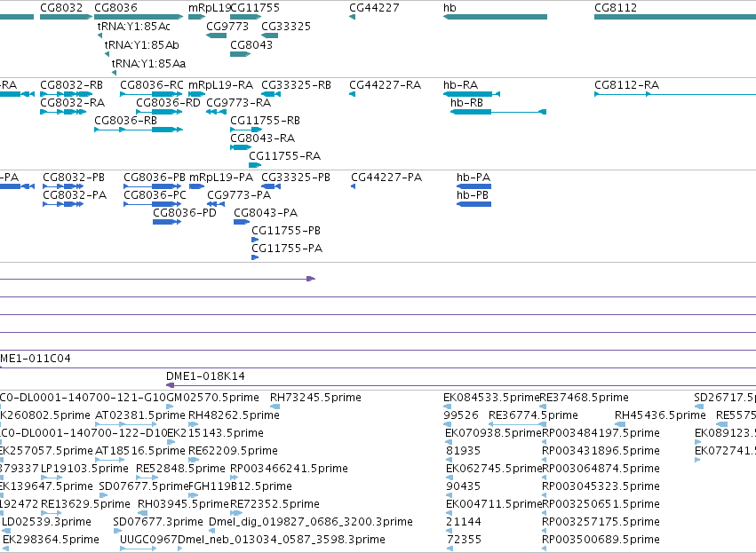Click protein CG8032-PA label

(x=75, y=195)
